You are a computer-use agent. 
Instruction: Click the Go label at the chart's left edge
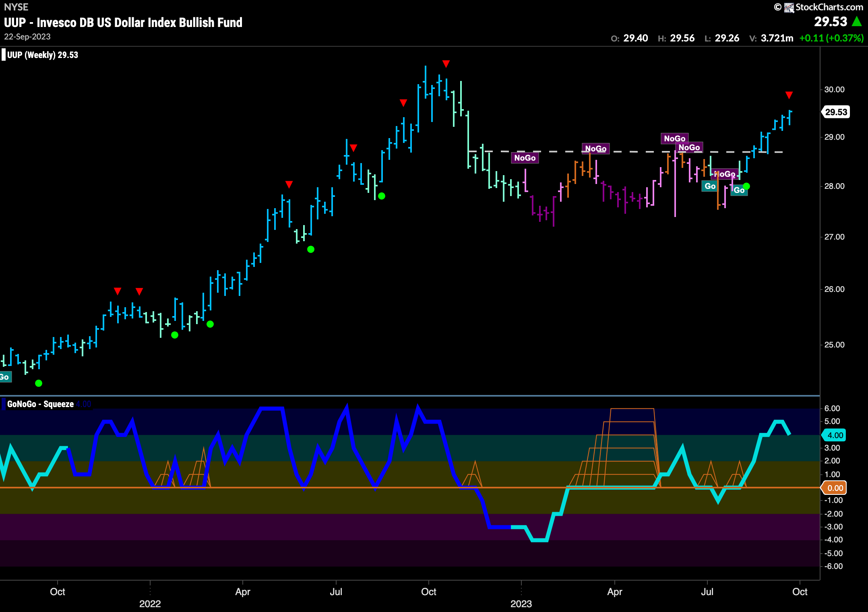pyautogui.click(x=5, y=377)
